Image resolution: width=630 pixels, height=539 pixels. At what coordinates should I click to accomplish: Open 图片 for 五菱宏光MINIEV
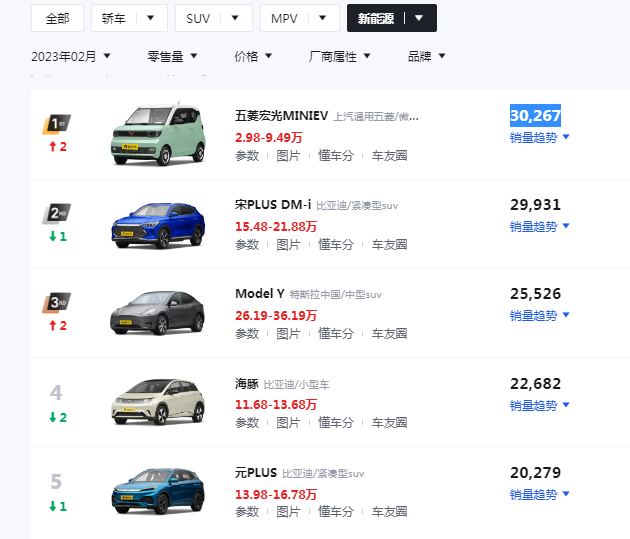tap(288, 155)
